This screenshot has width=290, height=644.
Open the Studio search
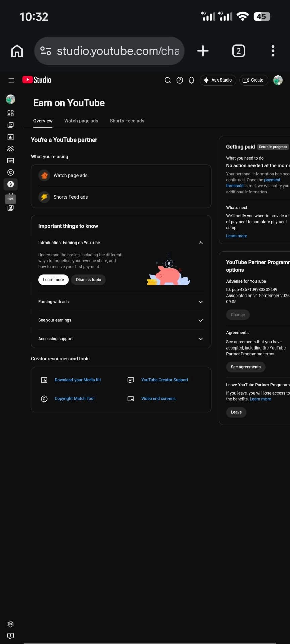[168, 80]
